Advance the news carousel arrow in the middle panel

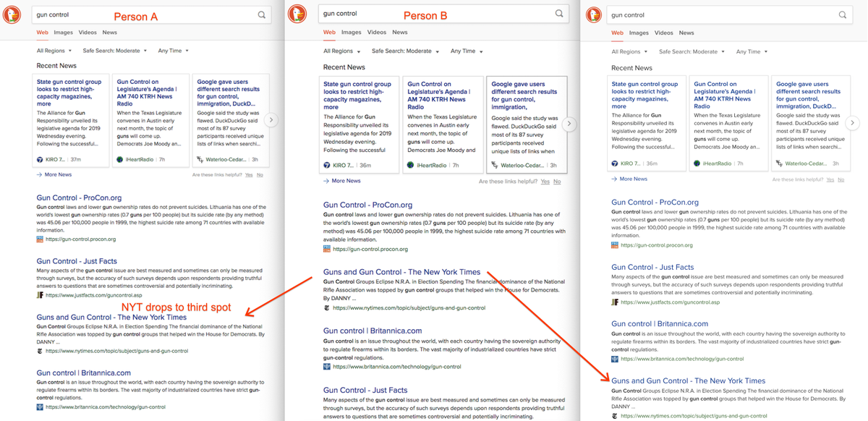coord(569,124)
